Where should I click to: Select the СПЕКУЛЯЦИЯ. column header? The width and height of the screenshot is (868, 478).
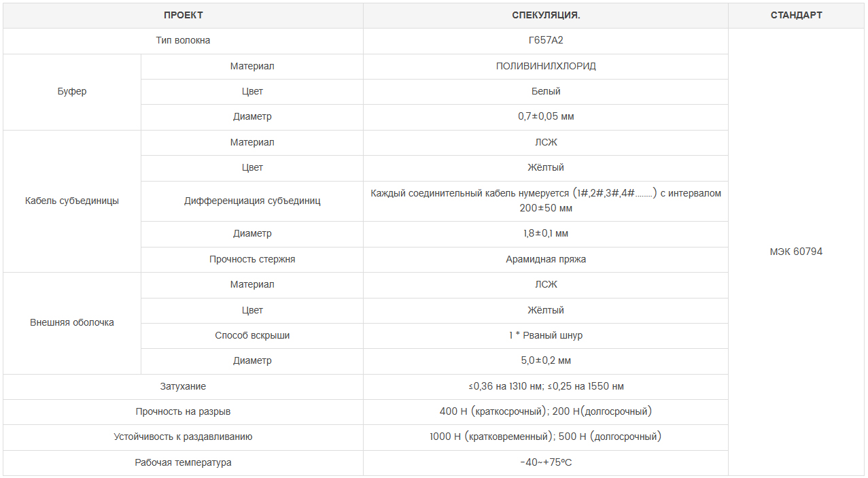[546, 15]
